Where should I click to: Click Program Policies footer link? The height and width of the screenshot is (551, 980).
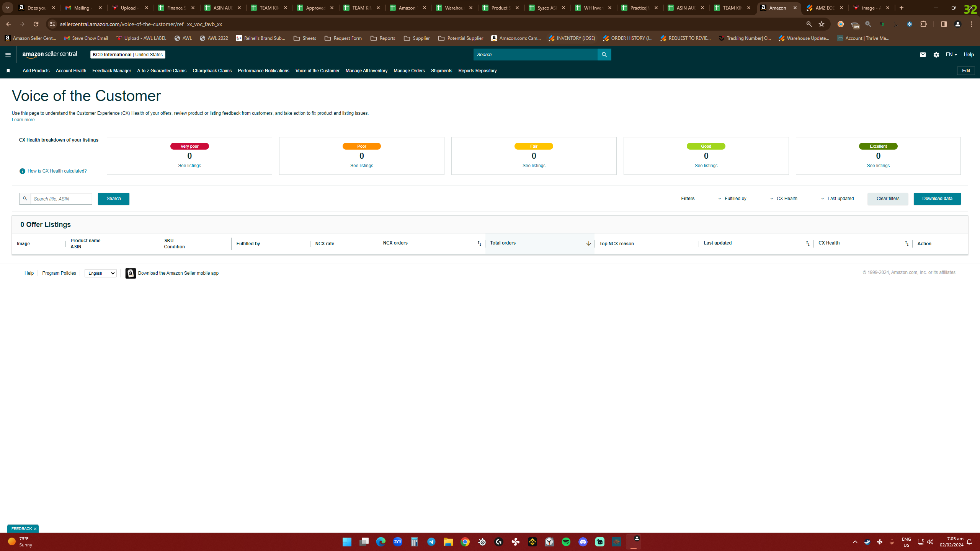[x=59, y=273]
